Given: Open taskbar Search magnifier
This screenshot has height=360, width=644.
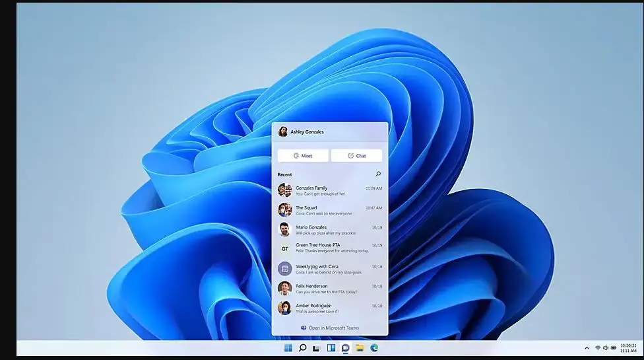Looking at the screenshot, I should (302, 348).
